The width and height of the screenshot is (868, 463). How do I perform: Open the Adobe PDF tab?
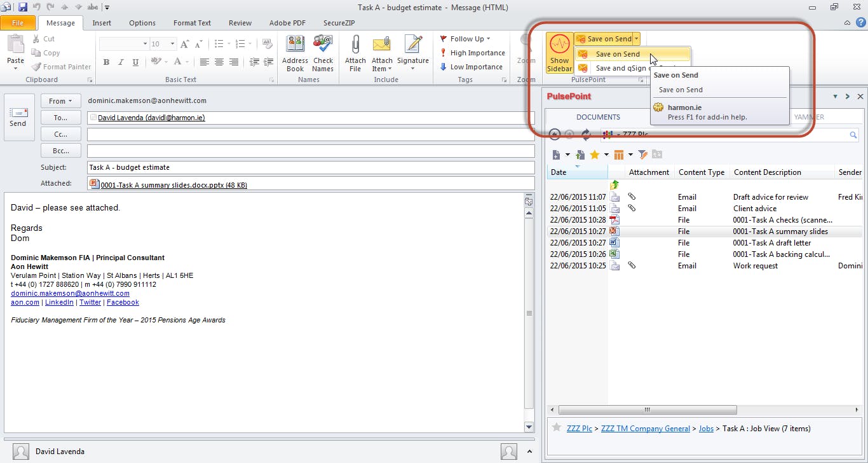coord(287,23)
